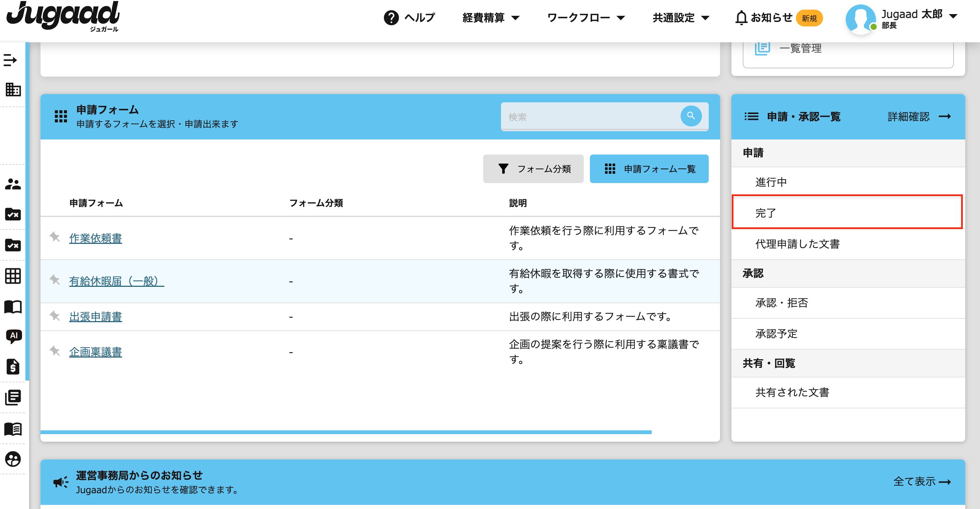Click the 申請フォーム一覧 button
The width and height of the screenshot is (980, 509).
pyautogui.click(x=649, y=169)
